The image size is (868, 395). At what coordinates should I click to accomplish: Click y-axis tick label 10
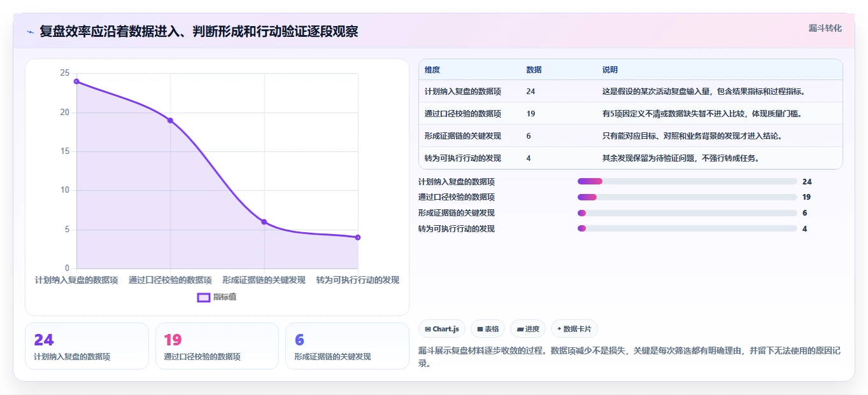coord(64,190)
